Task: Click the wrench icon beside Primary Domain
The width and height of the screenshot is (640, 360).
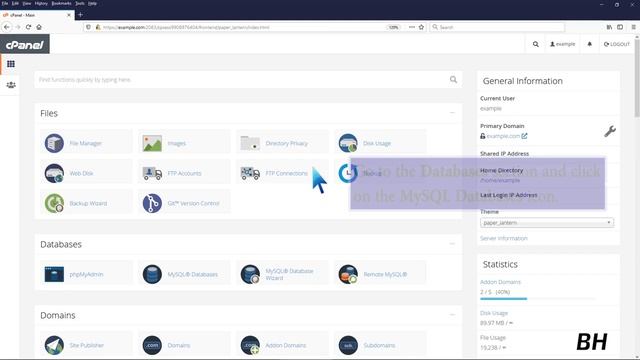Action: (610, 131)
